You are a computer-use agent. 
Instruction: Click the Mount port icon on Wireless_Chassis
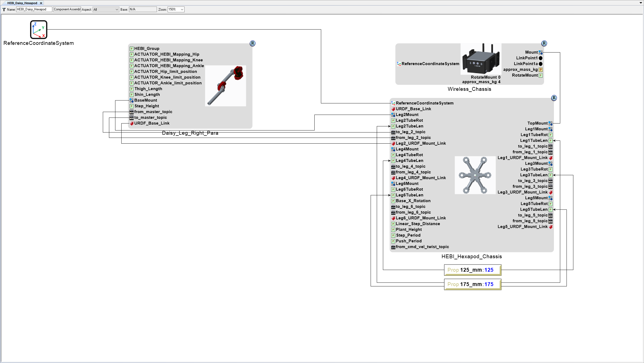tap(540, 52)
